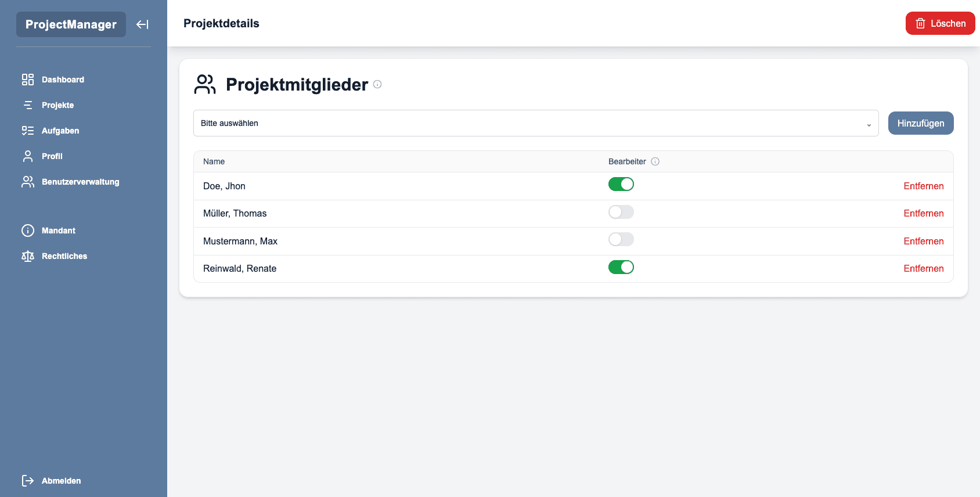Click the Aufgaben checklist icon
The image size is (980, 497).
(x=28, y=131)
